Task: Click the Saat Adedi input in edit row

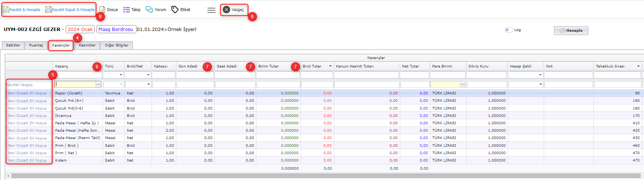Action: 235,84
